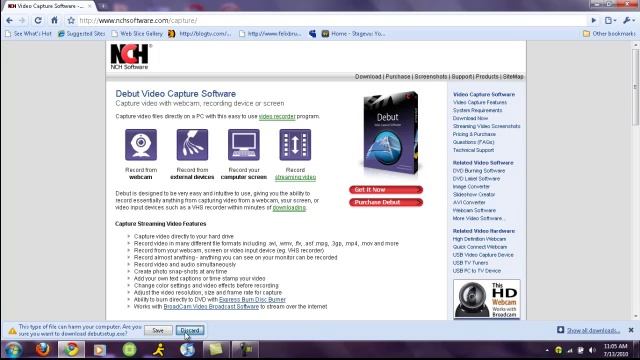The height and width of the screenshot is (360, 640).
Task: Click the NCH Software logo
Action: click(x=130, y=57)
